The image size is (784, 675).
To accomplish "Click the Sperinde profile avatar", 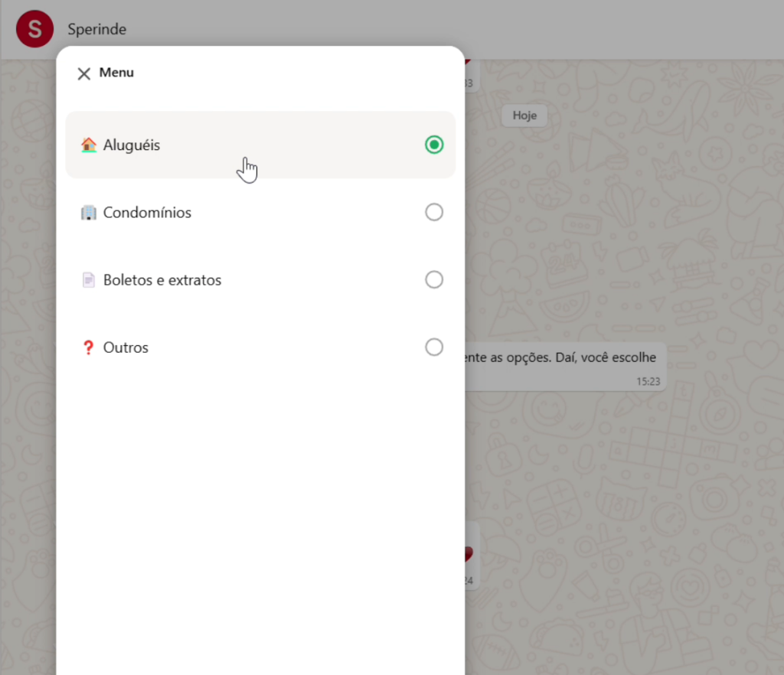I will point(34,29).
